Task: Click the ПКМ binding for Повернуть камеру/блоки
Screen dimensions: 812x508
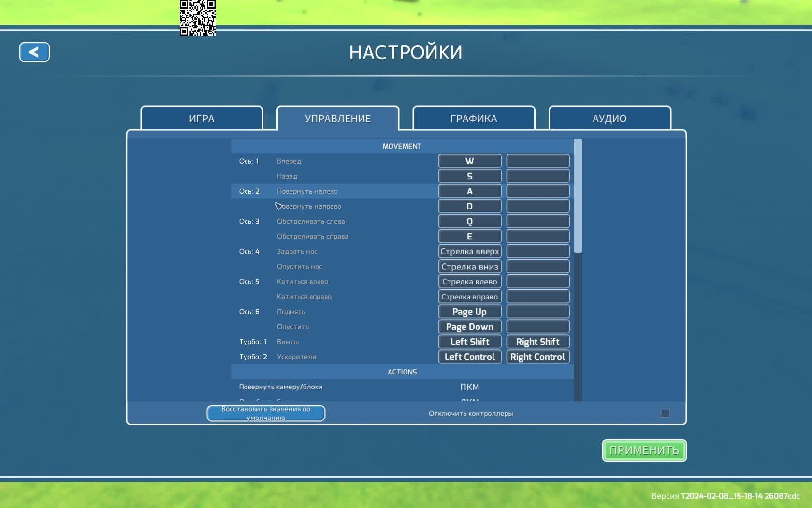Action: pyautogui.click(x=470, y=387)
